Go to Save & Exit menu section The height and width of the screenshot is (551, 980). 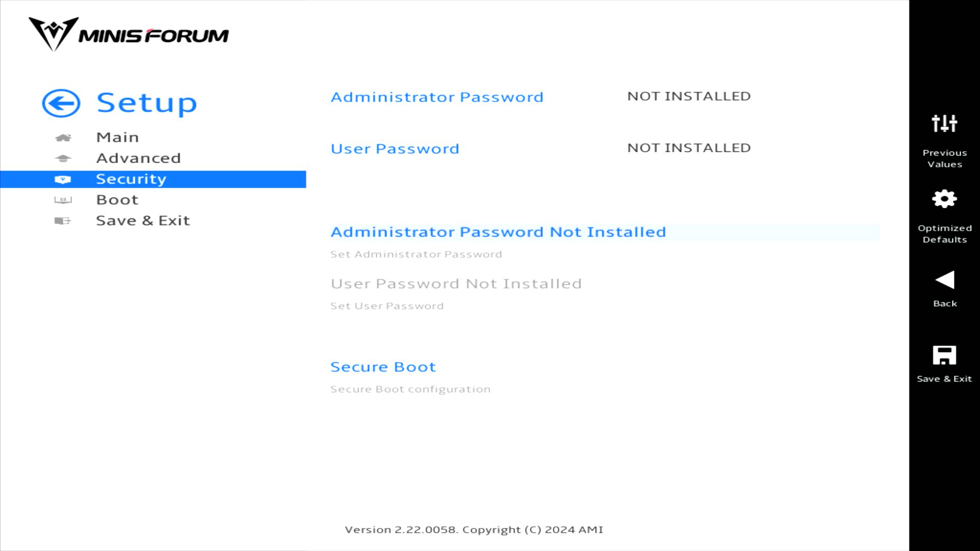143,221
